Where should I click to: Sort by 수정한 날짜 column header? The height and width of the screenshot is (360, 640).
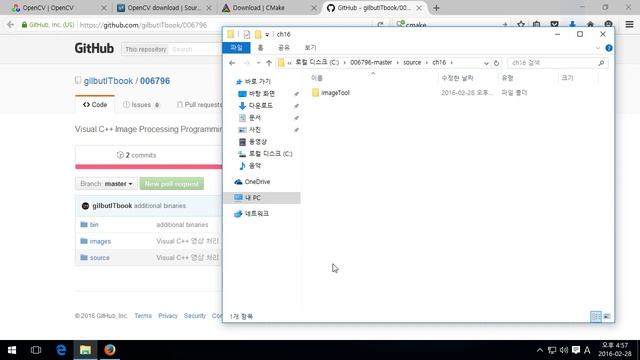tap(457, 78)
